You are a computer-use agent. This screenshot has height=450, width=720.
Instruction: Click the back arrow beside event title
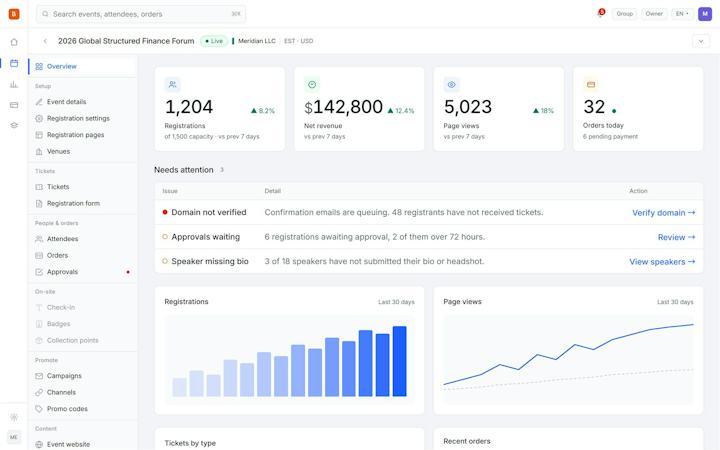(x=45, y=41)
